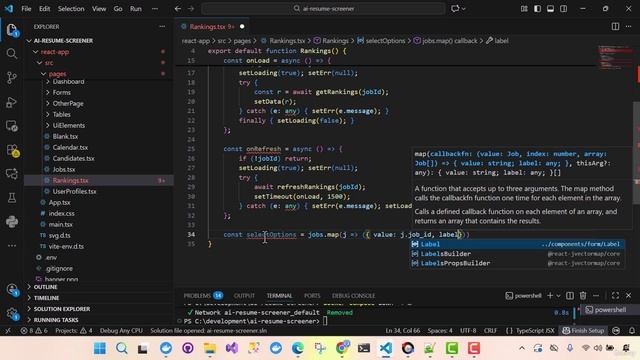
Task: Split the editor right
Action: point(615,27)
